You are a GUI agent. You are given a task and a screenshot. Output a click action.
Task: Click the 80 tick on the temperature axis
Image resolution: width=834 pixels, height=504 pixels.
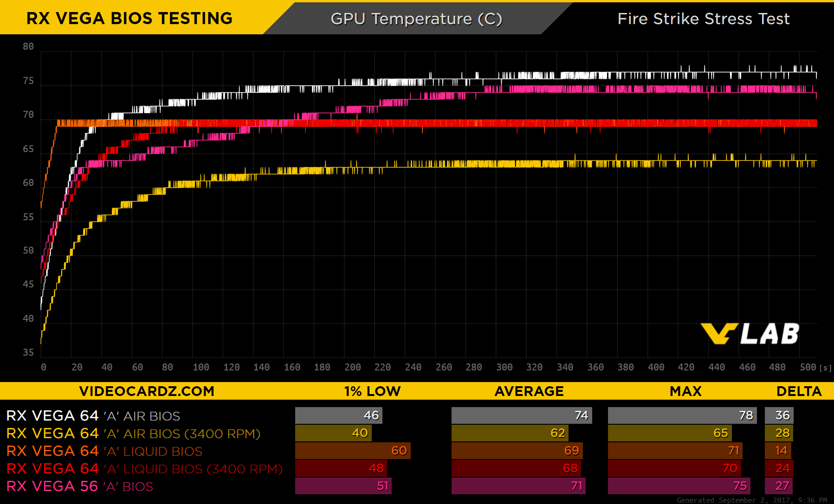(x=28, y=46)
